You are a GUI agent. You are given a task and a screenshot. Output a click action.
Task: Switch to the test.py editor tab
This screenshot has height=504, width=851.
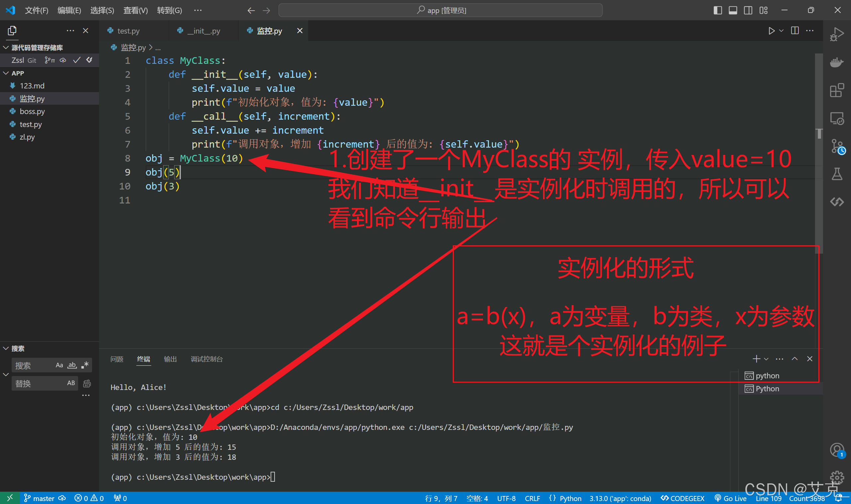point(128,31)
